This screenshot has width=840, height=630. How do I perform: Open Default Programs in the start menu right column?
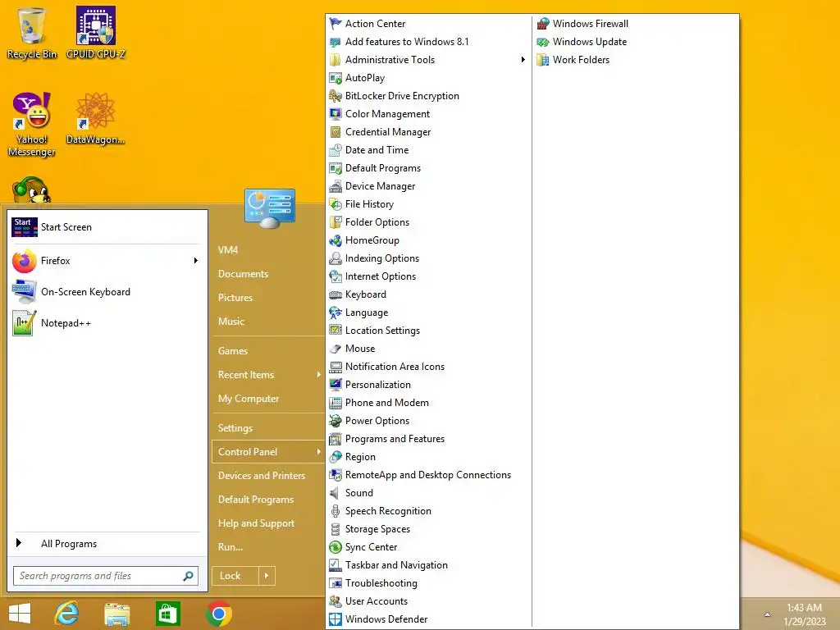pyautogui.click(x=256, y=500)
